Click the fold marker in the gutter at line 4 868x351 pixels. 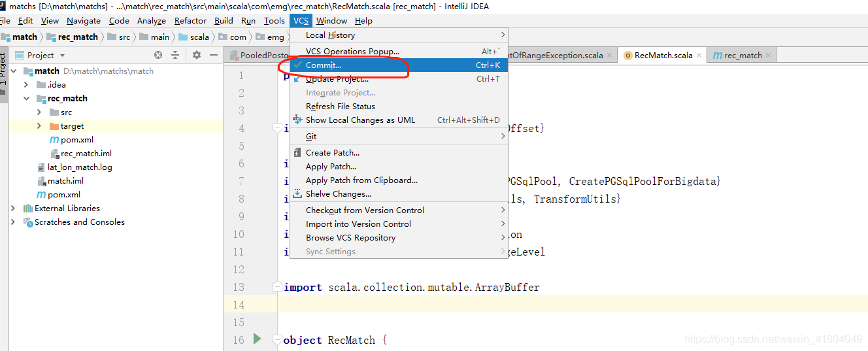tap(278, 129)
